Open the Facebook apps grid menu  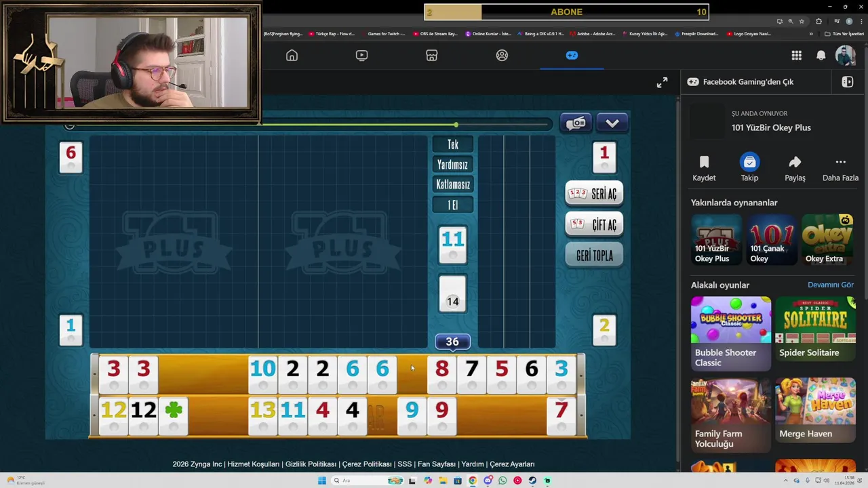[796, 56]
